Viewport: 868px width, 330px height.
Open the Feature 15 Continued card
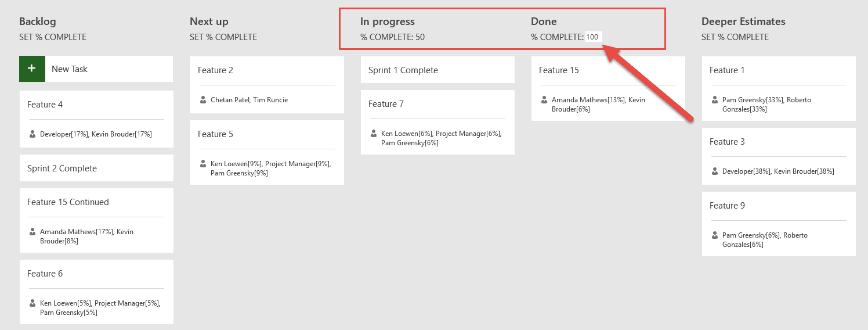point(96,220)
